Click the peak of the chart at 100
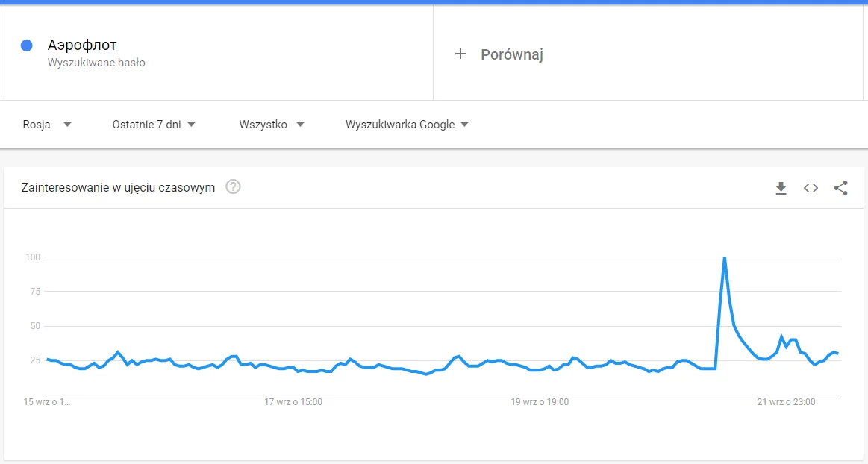The height and width of the screenshot is (464, 868). (x=724, y=257)
